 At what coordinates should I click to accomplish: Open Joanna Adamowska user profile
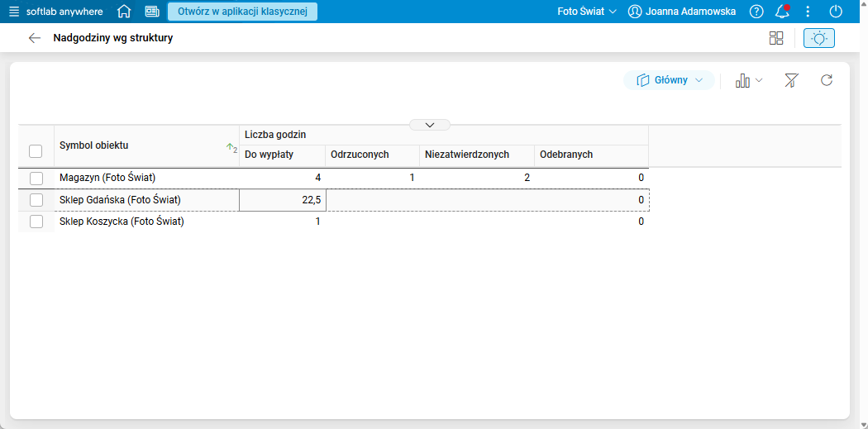click(x=681, y=12)
